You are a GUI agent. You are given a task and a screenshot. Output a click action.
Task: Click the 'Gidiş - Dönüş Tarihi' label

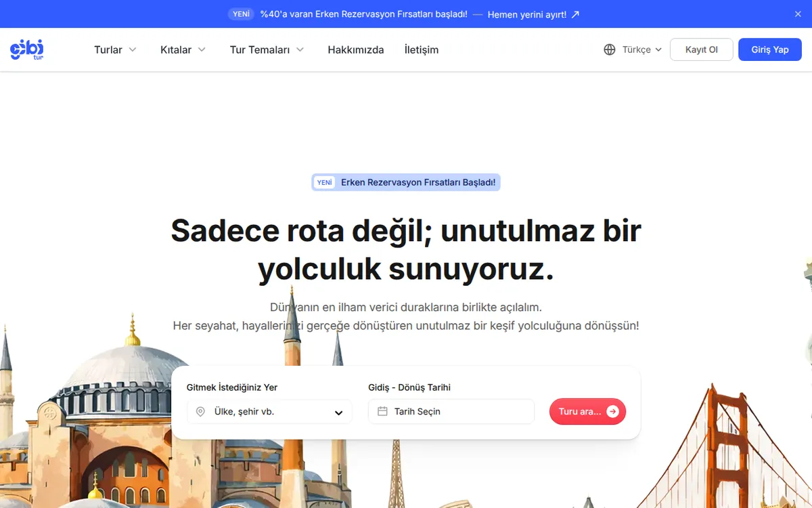pyautogui.click(x=409, y=387)
